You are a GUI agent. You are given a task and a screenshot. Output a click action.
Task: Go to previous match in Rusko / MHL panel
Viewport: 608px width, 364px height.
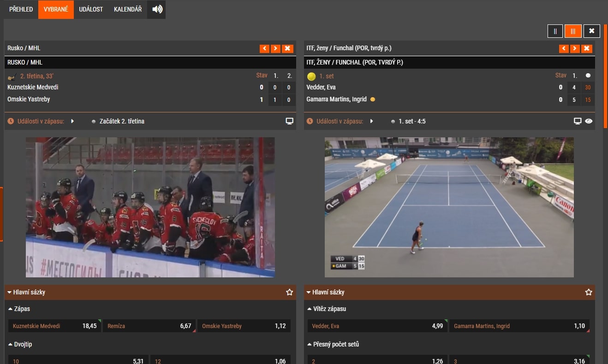click(x=264, y=48)
